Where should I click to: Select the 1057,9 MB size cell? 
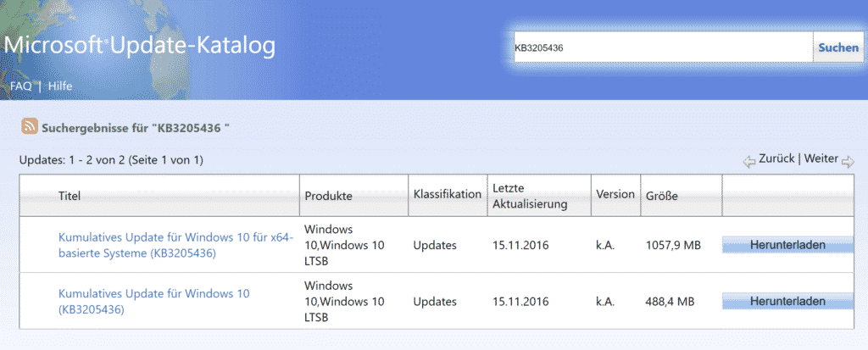click(673, 245)
